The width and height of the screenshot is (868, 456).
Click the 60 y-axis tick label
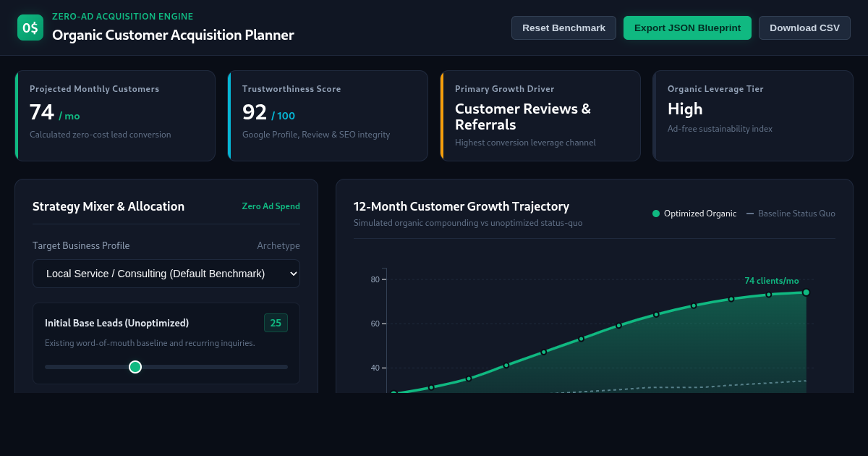375,324
